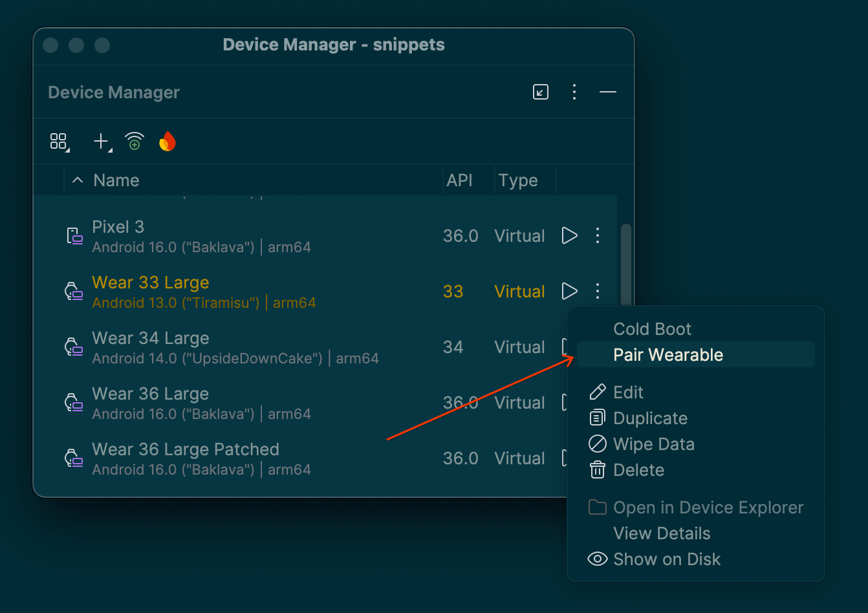Click Open in Device Explorer

pos(708,508)
